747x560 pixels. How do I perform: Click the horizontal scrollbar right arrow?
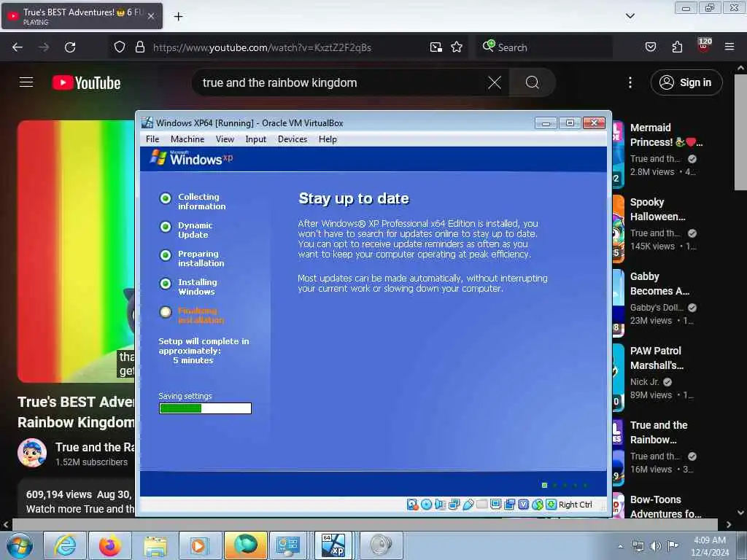click(729, 525)
